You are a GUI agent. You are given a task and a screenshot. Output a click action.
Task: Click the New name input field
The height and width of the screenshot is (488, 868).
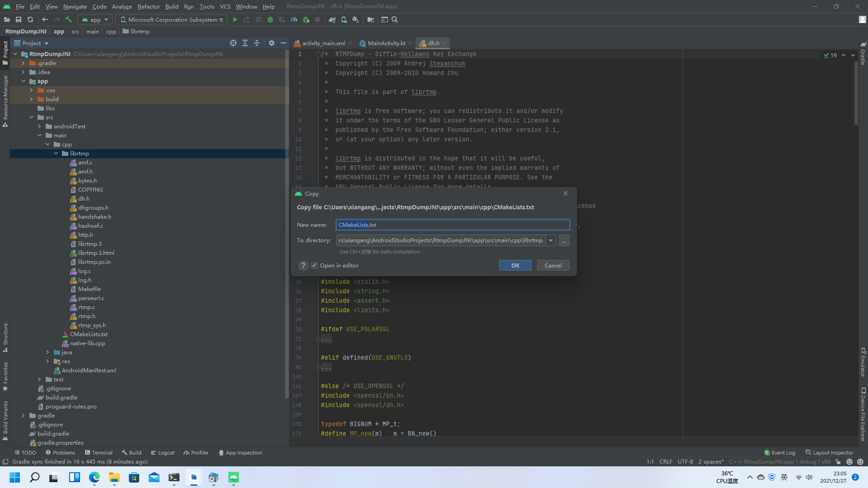pos(452,225)
